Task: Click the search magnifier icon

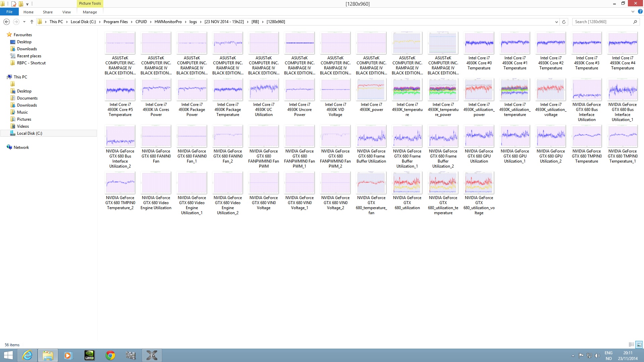Action: click(635, 22)
